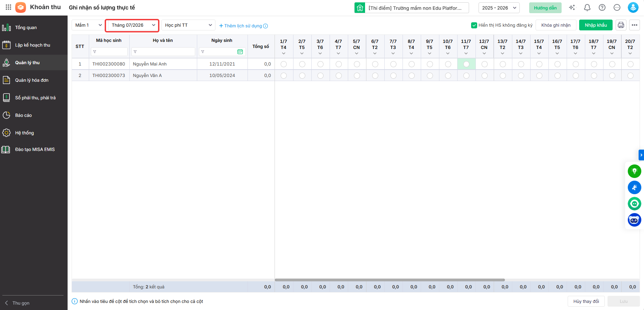Expand the 9/7 T5 column chevron
The image size is (644, 310).
click(430, 53)
